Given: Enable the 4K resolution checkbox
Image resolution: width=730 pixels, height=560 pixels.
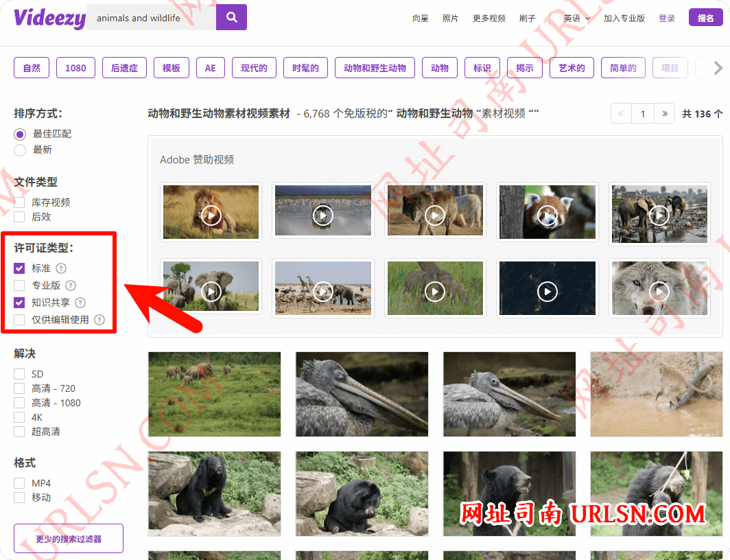Looking at the screenshot, I should point(20,417).
